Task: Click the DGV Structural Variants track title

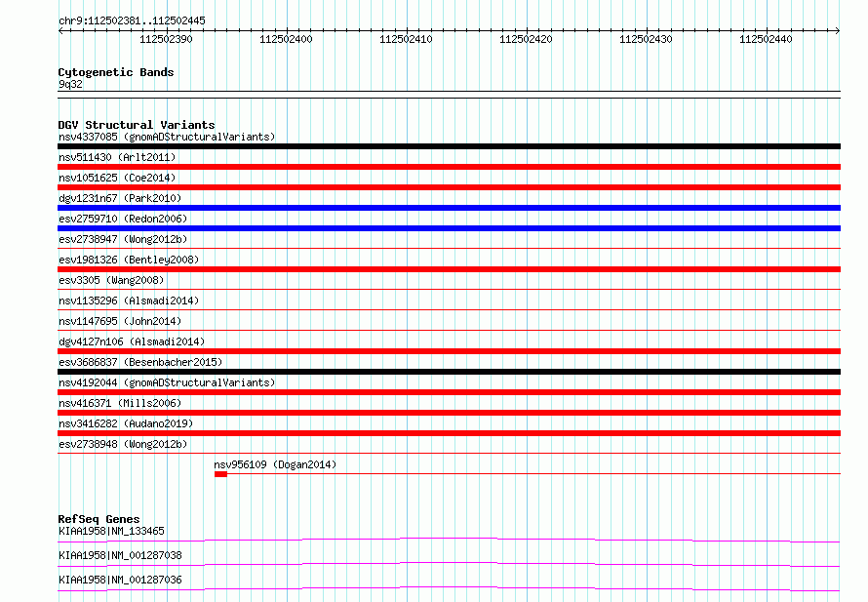Action: pos(137,125)
